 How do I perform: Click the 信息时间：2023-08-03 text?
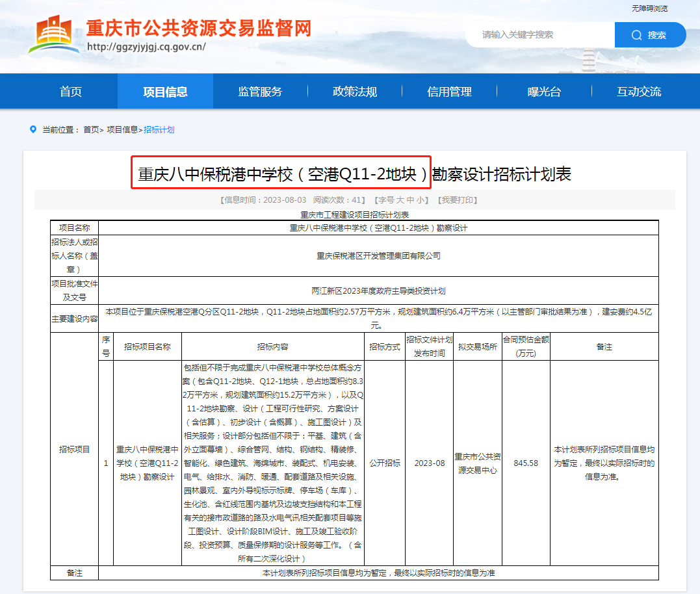click(x=265, y=200)
